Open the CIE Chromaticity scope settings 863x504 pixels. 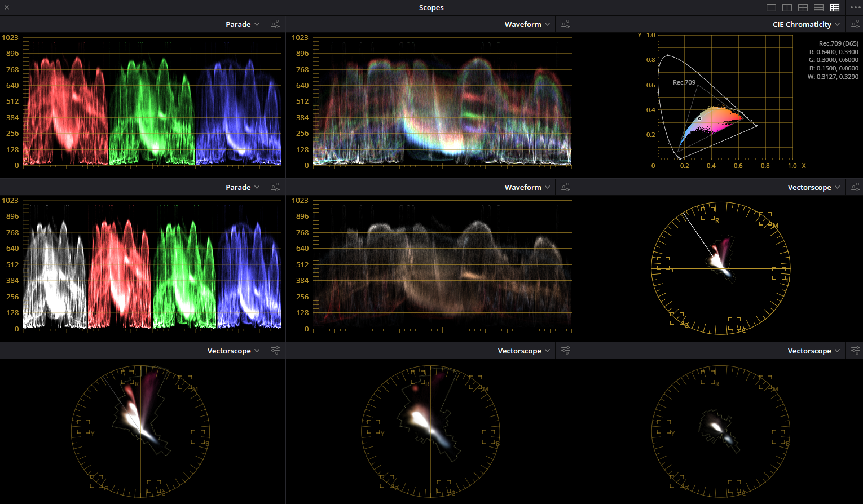[855, 24]
